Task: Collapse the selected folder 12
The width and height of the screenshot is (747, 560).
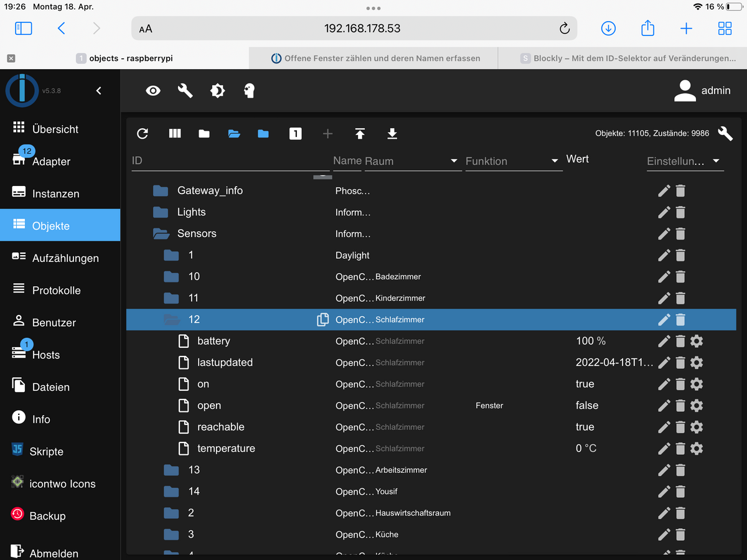Action: (171, 320)
